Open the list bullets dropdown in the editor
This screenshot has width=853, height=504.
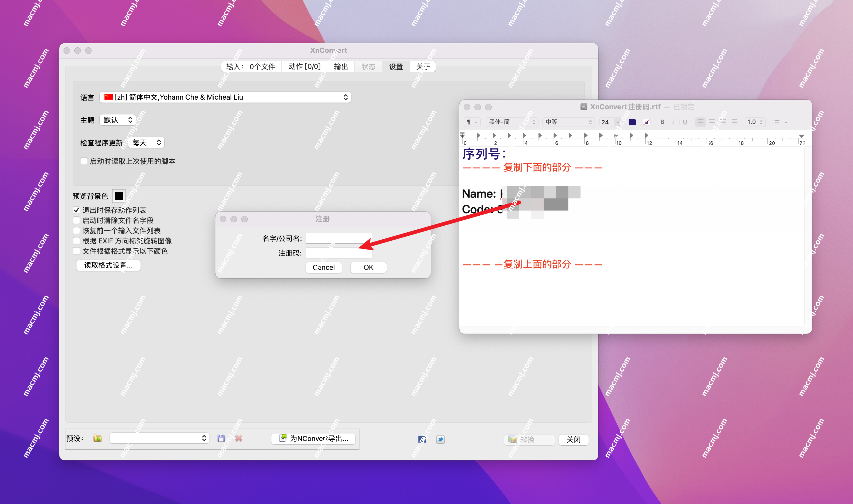[780, 122]
